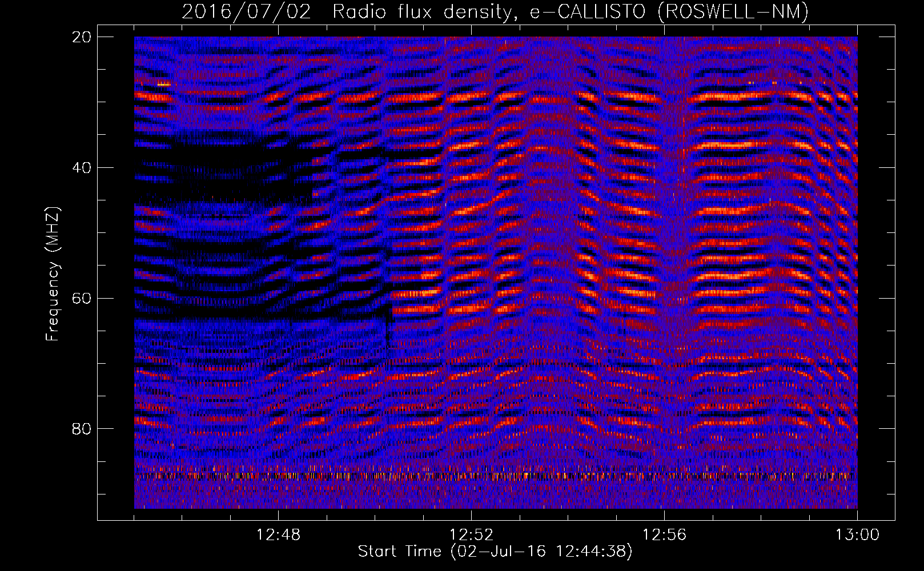924x571 pixels.
Task: Click the 13:00 time tick label
Action: coord(857,535)
